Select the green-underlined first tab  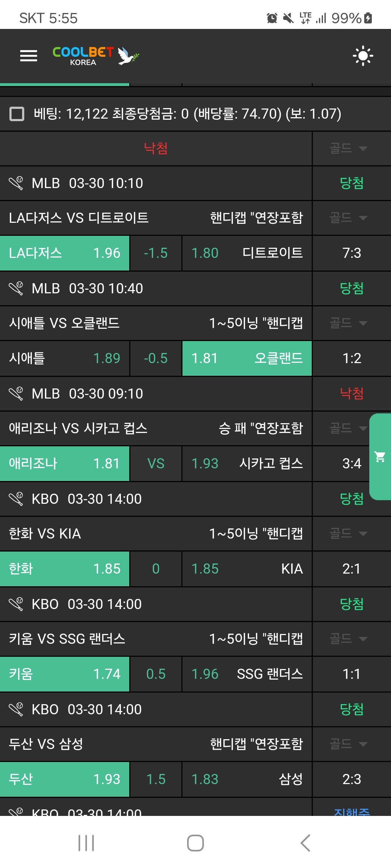[x=64, y=84]
